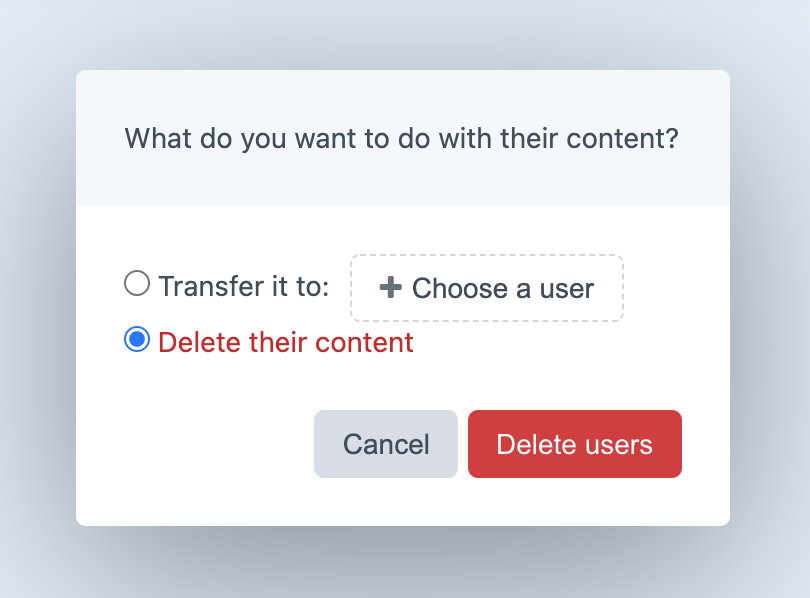This screenshot has width=810, height=598.
Task: Click the plus icon inside Choose a user
Action: (388, 288)
